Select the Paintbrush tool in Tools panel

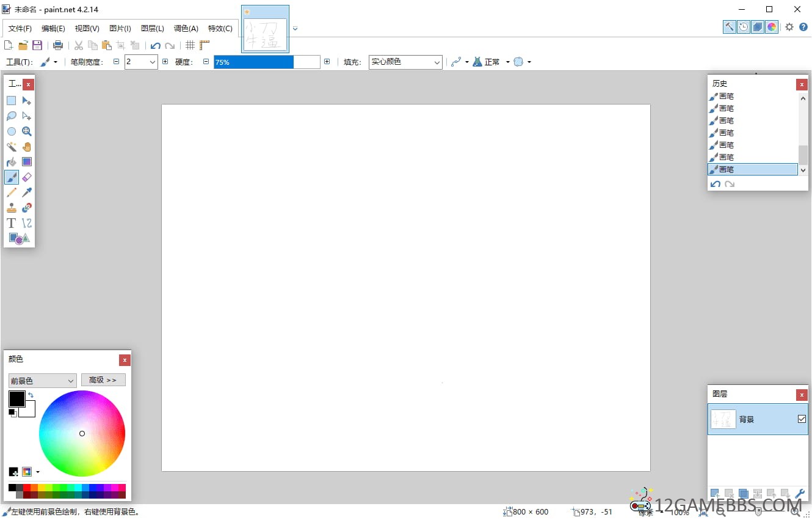coord(12,177)
